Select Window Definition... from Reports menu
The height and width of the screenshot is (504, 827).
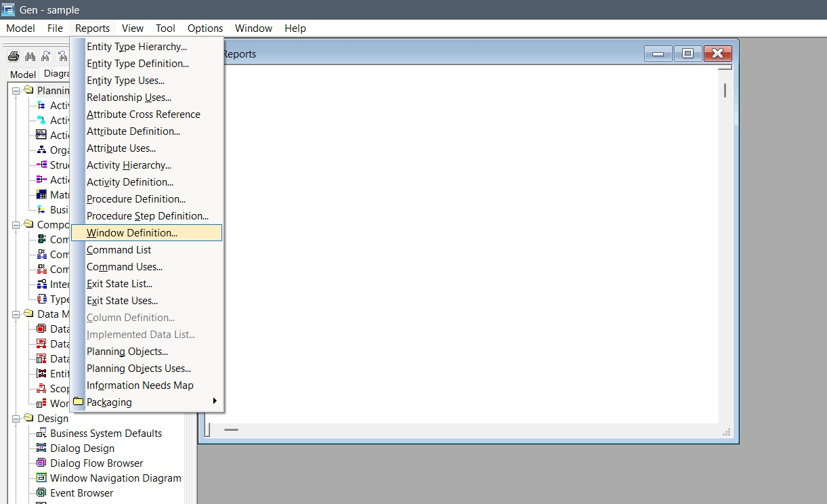pos(132,233)
